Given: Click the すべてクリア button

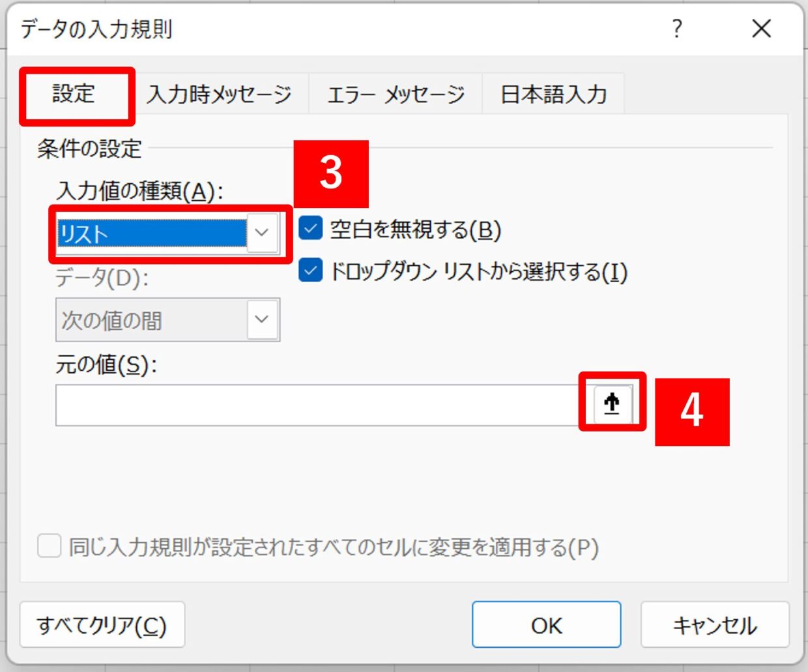Looking at the screenshot, I should click(102, 624).
